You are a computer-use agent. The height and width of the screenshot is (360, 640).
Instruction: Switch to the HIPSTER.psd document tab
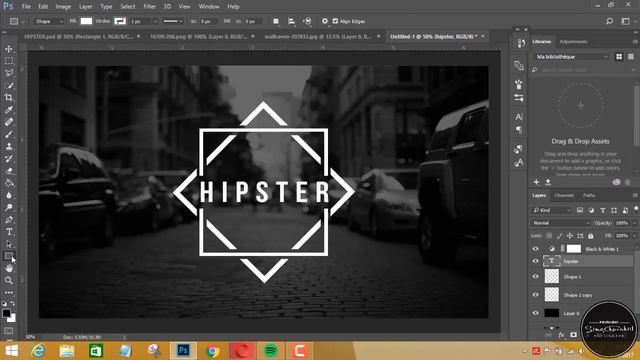[82, 36]
